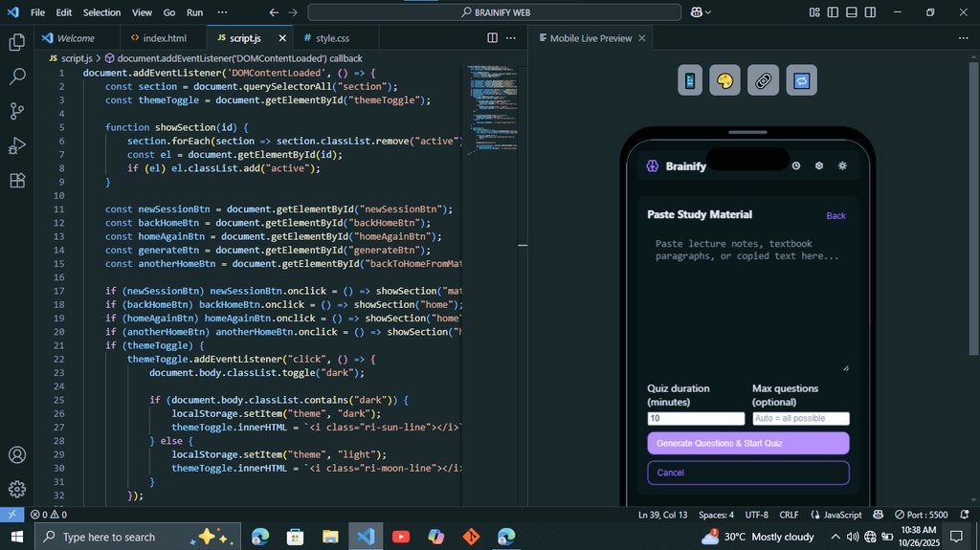Click the Port : 5500 status item
Viewport: 980px width, 550px height.
(922, 515)
